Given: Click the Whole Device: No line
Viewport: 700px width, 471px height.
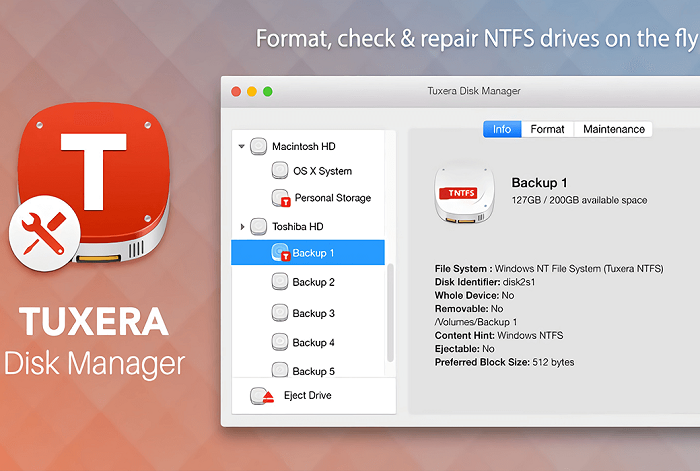Looking at the screenshot, I should coord(474,296).
